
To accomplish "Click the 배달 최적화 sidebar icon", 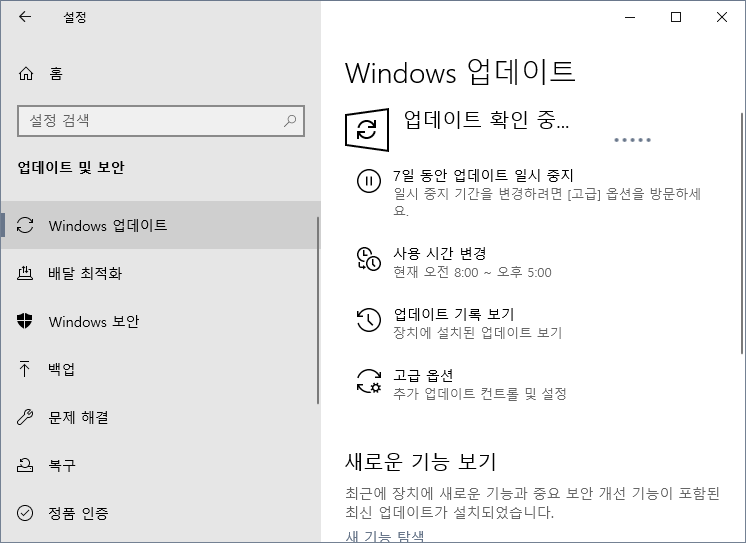I will pos(25,273).
